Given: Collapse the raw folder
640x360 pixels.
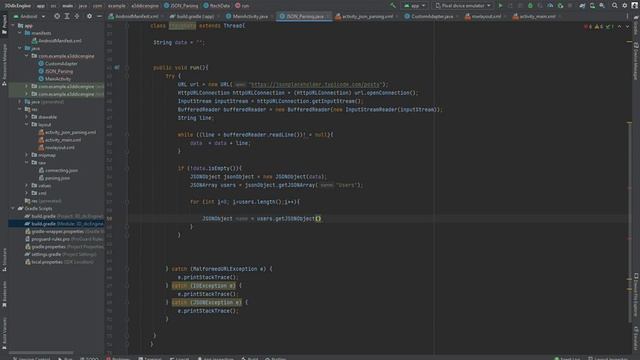Looking at the screenshot, I should coord(27,162).
